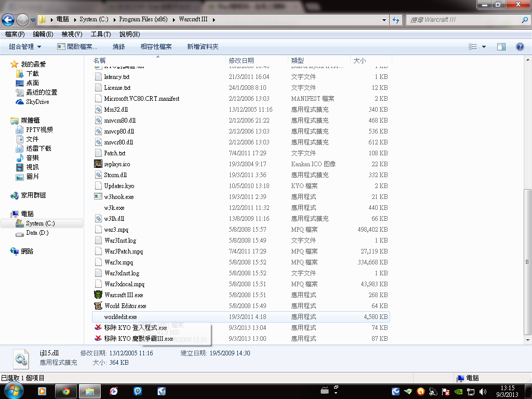This screenshot has width=532, height=399.
Task: Open 編輯(E) menu
Action: [43, 34]
